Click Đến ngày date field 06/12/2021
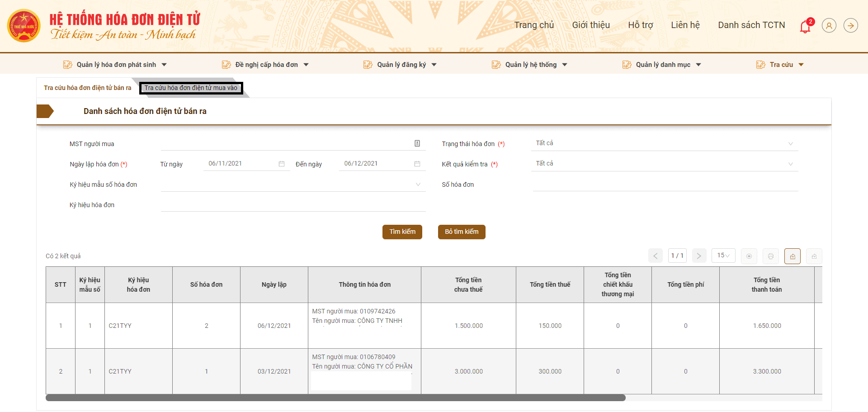 click(382, 164)
